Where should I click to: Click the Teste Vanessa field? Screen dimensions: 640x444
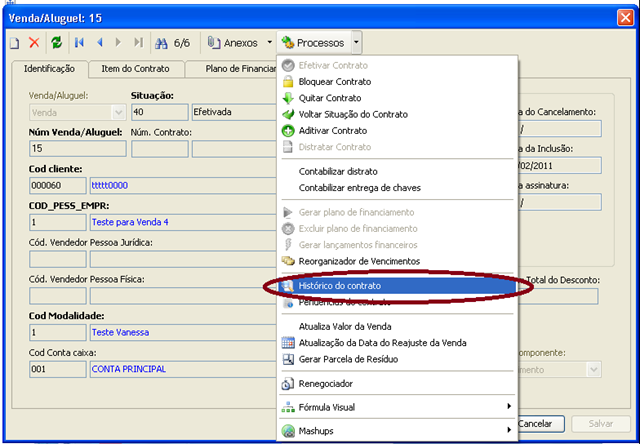pyautogui.click(x=184, y=333)
